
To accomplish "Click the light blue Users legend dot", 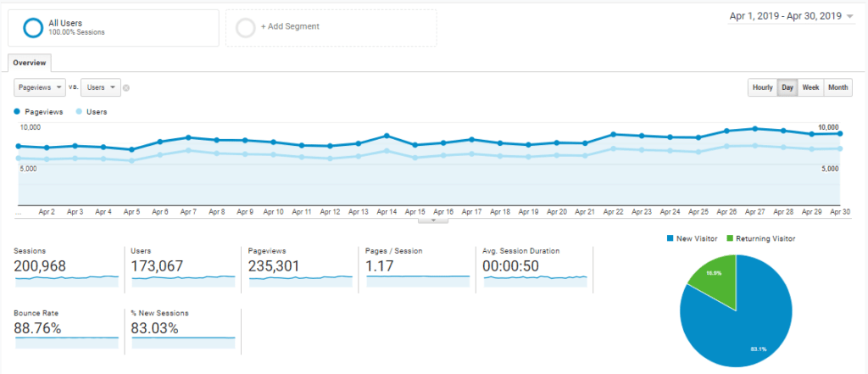I will click(79, 111).
